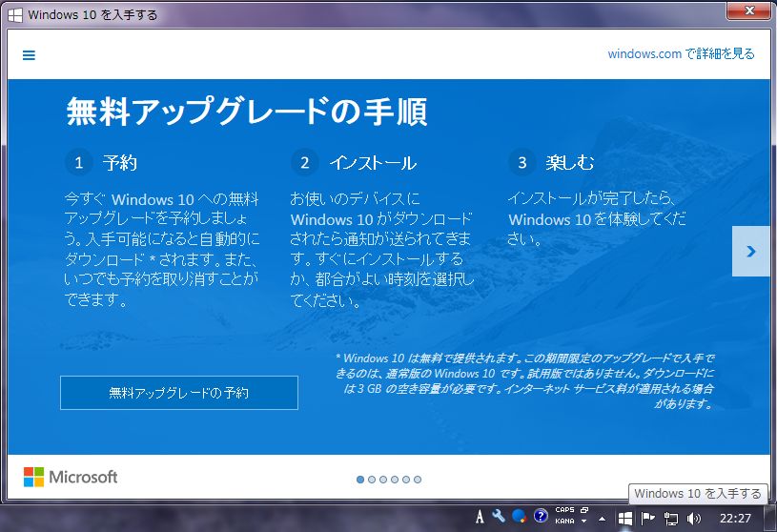Select the fifth page indicator dot
The width and height of the screenshot is (777, 532).
[x=406, y=480]
